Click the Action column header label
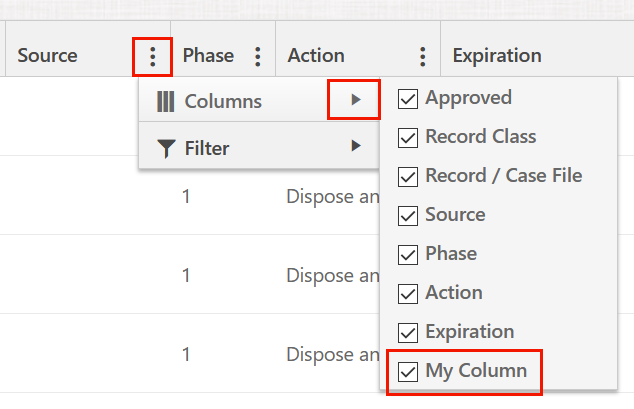Viewport: 634px width, 409px height. coord(316,56)
